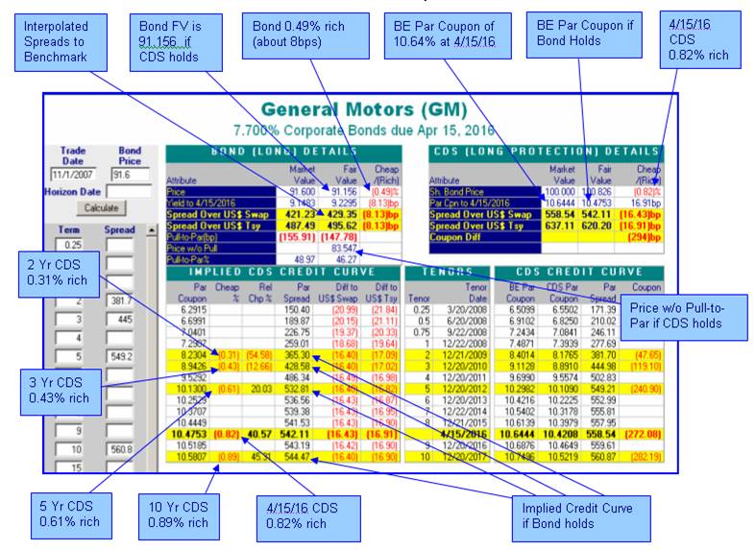Select the CDS curve par spread 502.83
756x550 pixels.
tap(602, 377)
